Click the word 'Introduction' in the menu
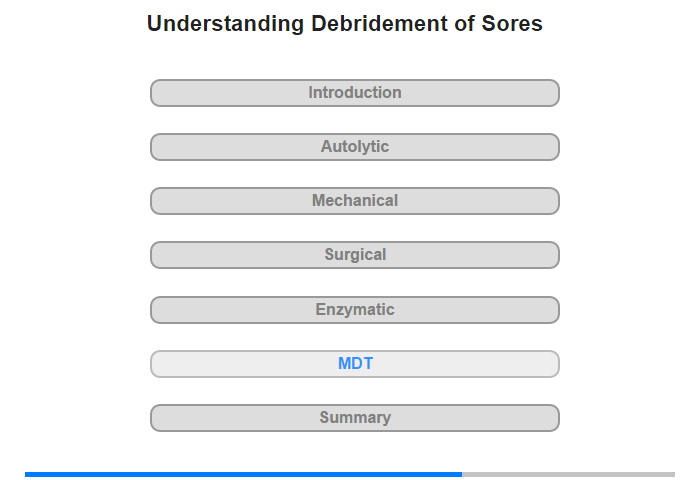 355,93
